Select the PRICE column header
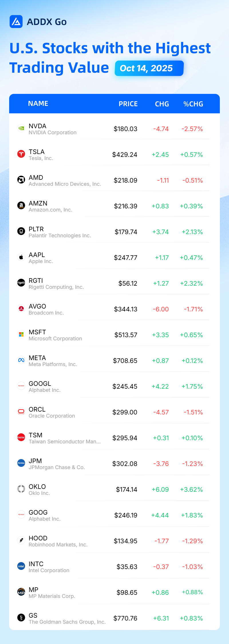229x644 pixels. pos(128,104)
